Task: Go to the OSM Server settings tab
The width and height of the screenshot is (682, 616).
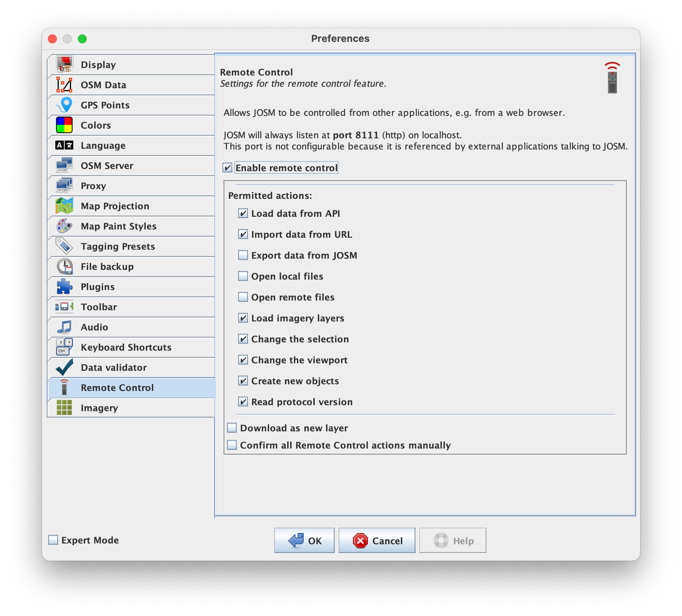Action: click(107, 166)
